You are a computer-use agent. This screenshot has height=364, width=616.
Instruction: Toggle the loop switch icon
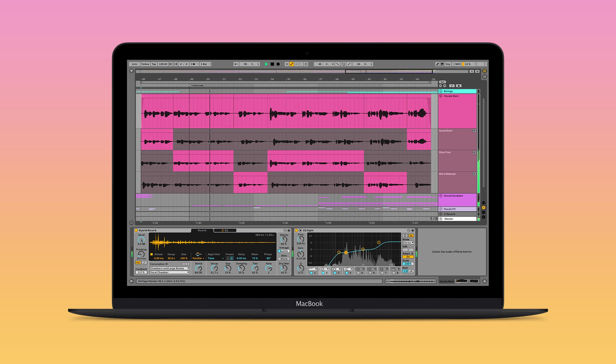pyautogui.click(x=343, y=64)
